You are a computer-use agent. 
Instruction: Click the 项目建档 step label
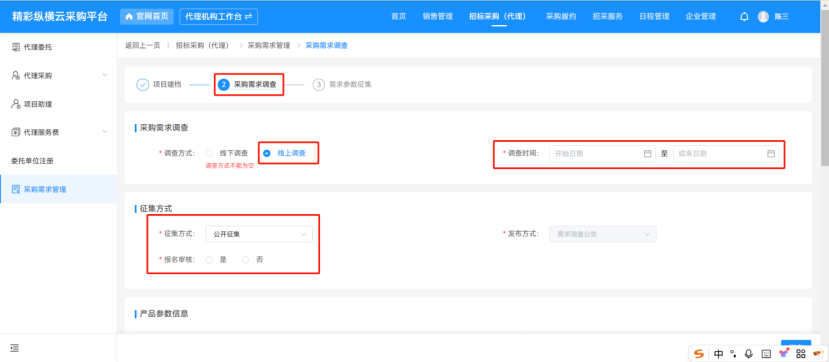167,85
